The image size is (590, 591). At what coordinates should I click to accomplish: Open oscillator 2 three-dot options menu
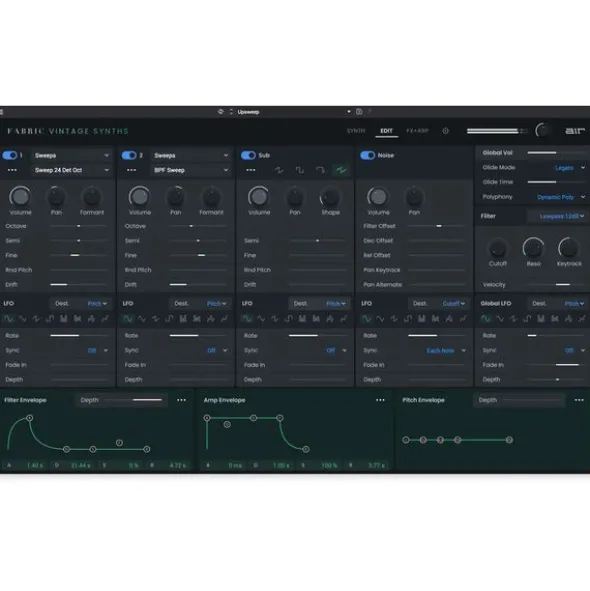point(131,170)
